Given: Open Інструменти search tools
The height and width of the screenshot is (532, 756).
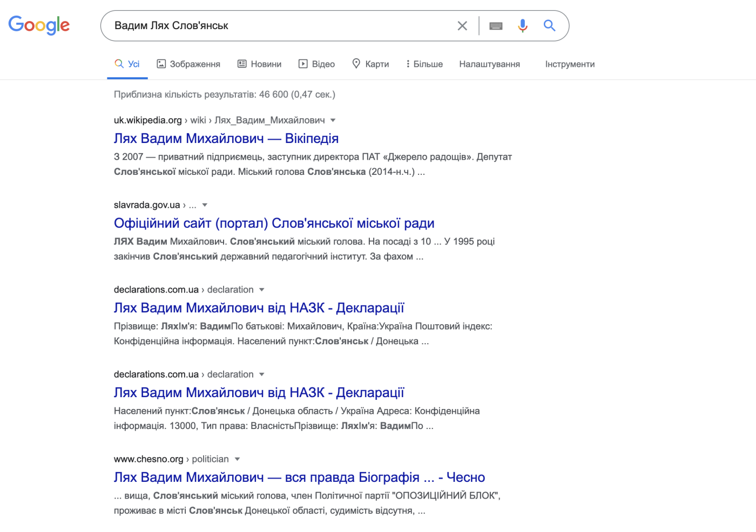Looking at the screenshot, I should [570, 64].
